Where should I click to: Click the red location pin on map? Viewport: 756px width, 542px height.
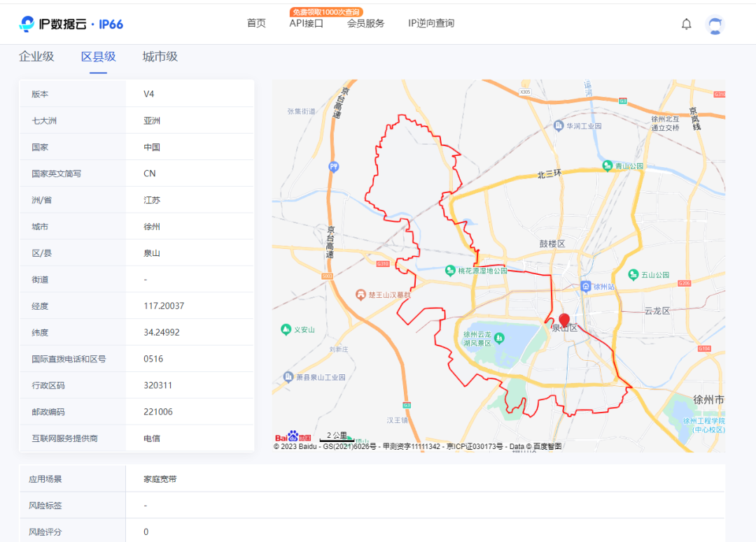pos(564,320)
